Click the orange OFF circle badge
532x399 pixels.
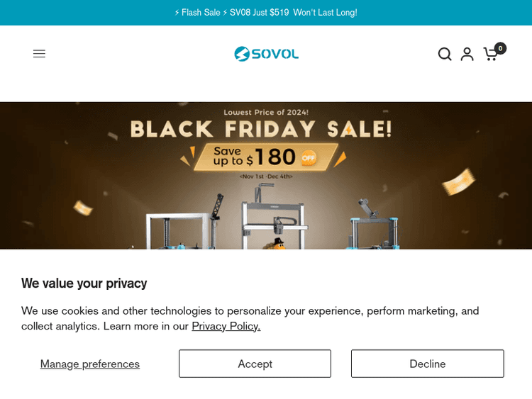pos(309,157)
